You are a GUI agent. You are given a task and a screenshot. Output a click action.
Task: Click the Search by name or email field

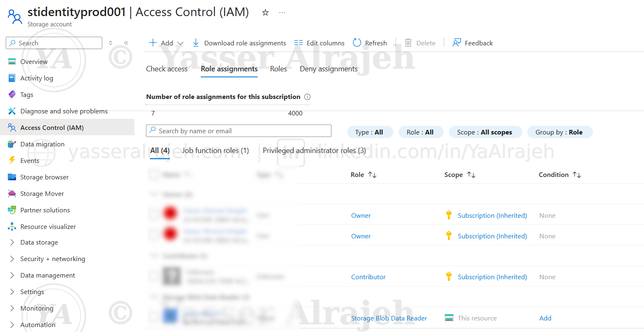pos(239,131)
